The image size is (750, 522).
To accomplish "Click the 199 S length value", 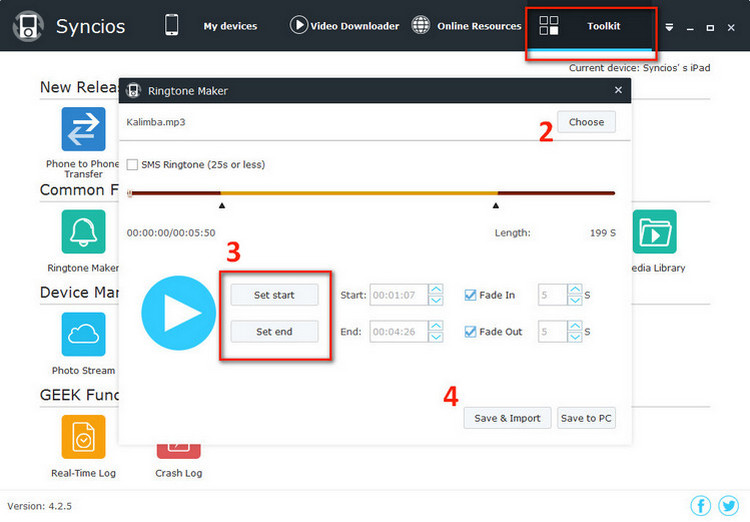I will (x=603, y=233).
